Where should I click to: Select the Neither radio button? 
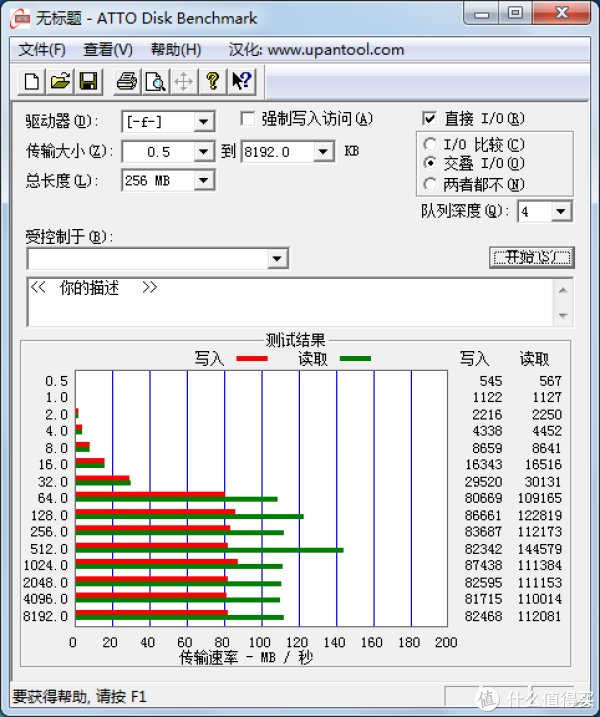[430, 184]
